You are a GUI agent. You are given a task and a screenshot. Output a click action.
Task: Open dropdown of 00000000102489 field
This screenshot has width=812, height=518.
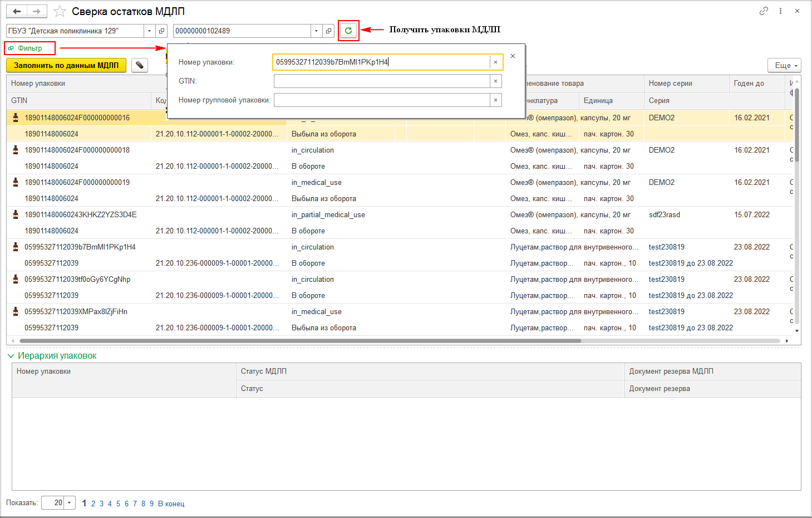click(317, 31)
